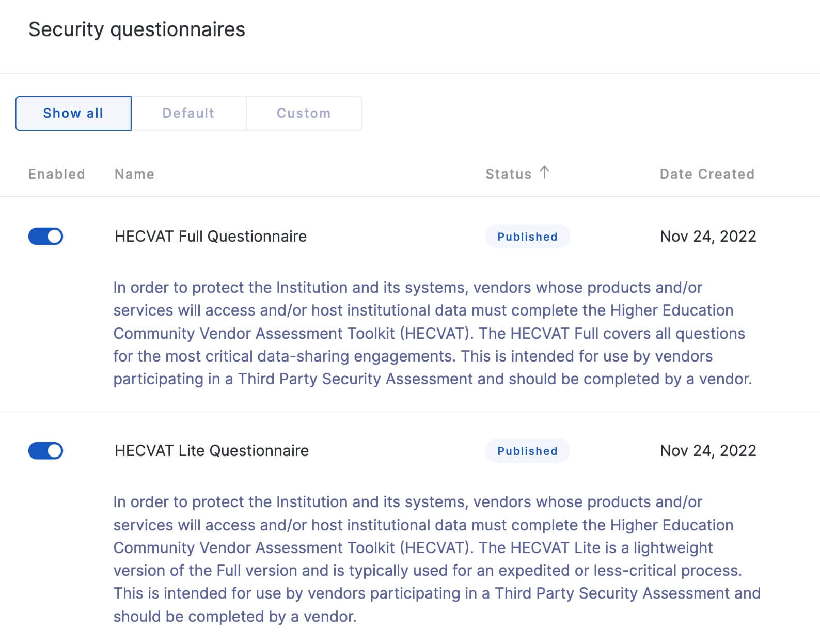Click the Published badge for HECVAT Full

[527, 237]
